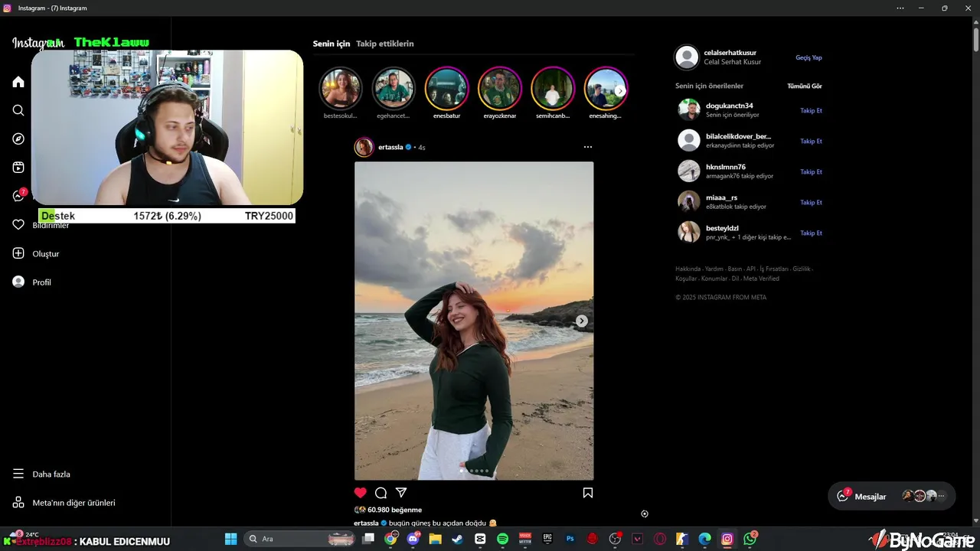Open post three-dot options menu

click(x=587, y=147)
